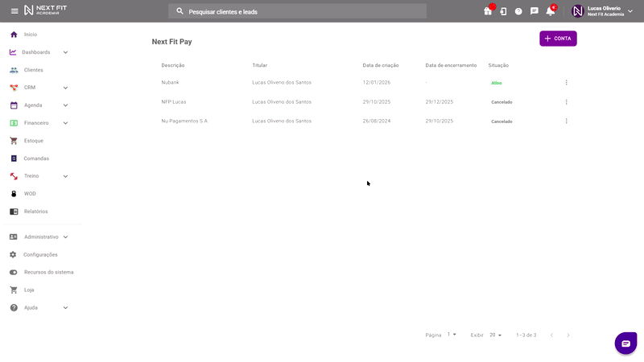Focus the Pesquisar clientes e leads field
644x362 pixels.
click(x=297, y=11)
